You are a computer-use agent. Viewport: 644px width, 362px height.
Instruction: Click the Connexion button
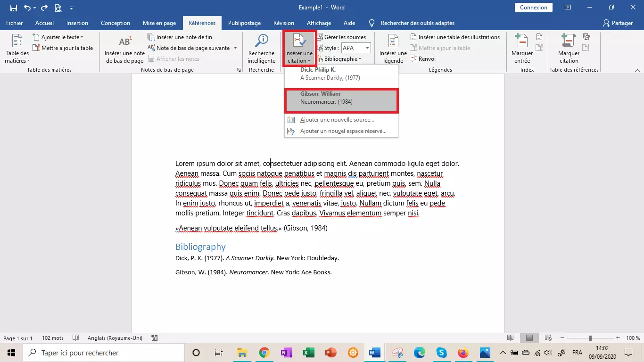tap(534, 8)
